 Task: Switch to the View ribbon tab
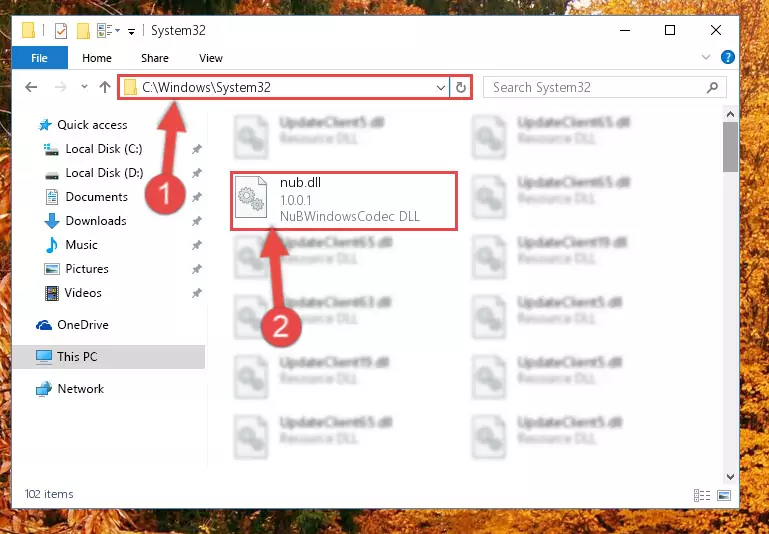211,58
